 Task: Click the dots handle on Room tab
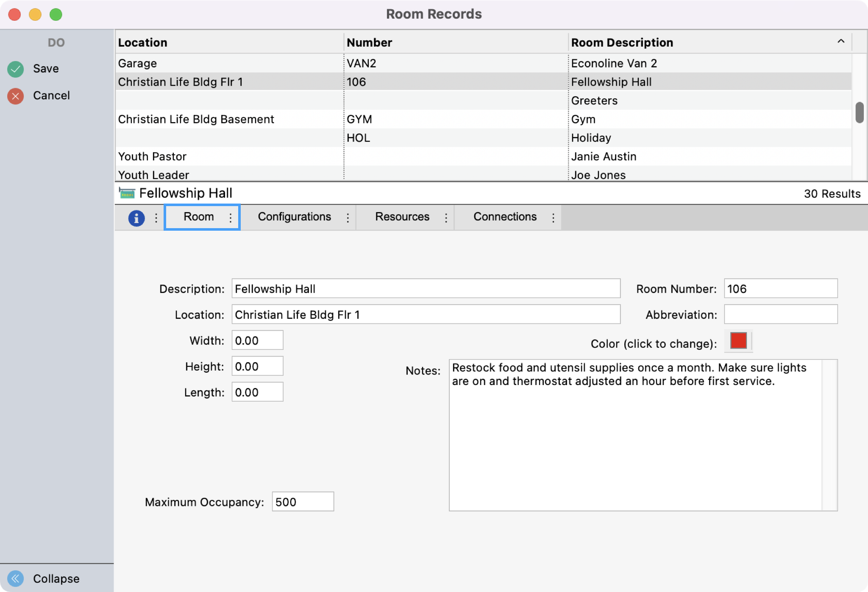pyautogui.click(x=231, y=218)
